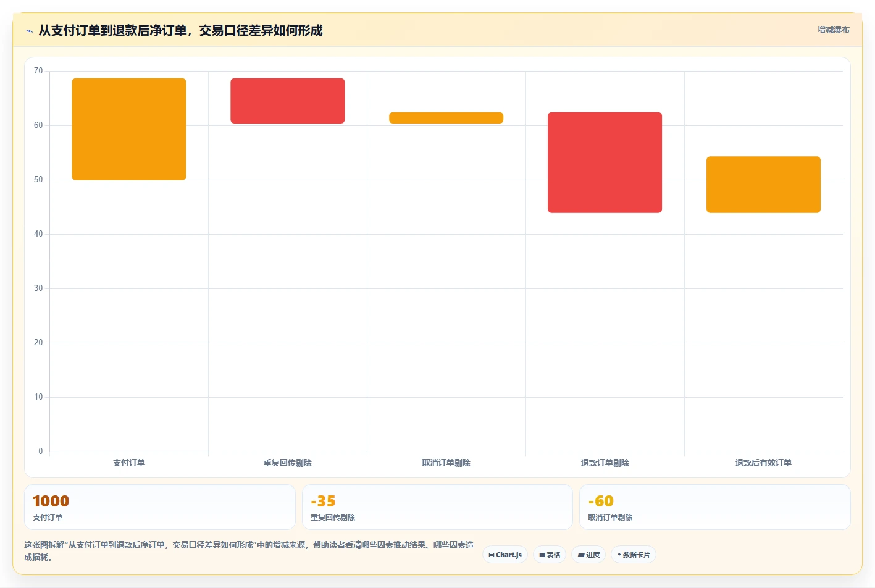Click the 1000 支付订单 data card
Viewport: 875px width, 588px height.
point(160,507)
